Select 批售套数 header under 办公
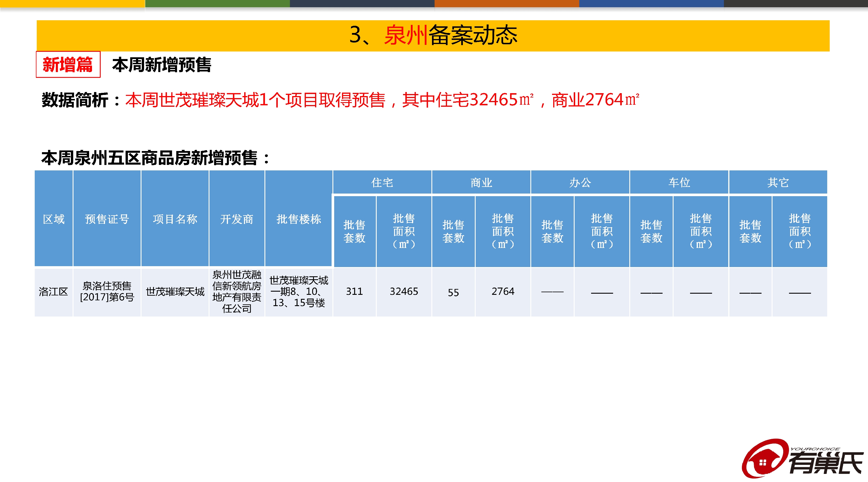 (552, 231)
